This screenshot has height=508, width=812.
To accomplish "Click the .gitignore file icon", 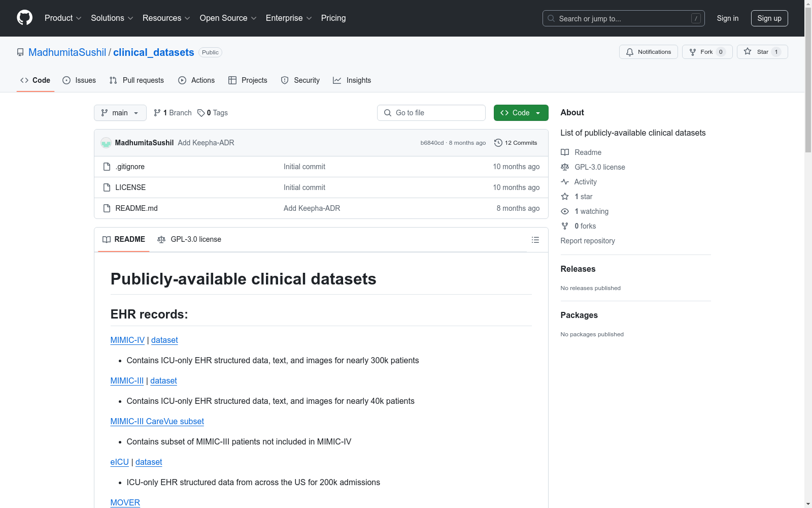I will coord(107,167).
